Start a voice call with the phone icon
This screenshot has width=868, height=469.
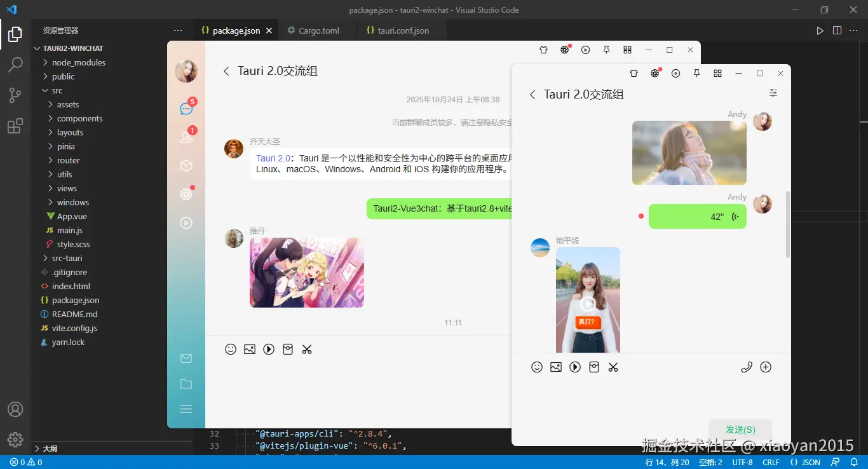pos(747,367)
